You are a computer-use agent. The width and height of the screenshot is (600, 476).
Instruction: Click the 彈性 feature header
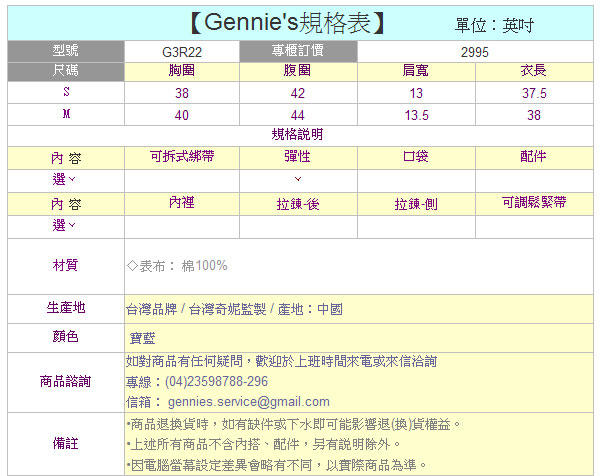coord(297,156)
